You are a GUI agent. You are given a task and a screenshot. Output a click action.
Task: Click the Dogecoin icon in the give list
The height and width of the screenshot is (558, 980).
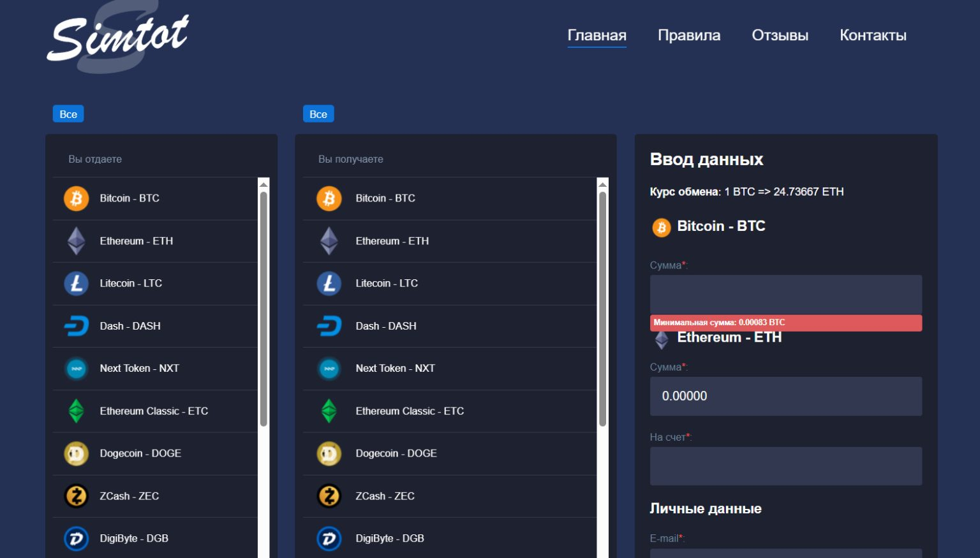click(x=77, y=453)
